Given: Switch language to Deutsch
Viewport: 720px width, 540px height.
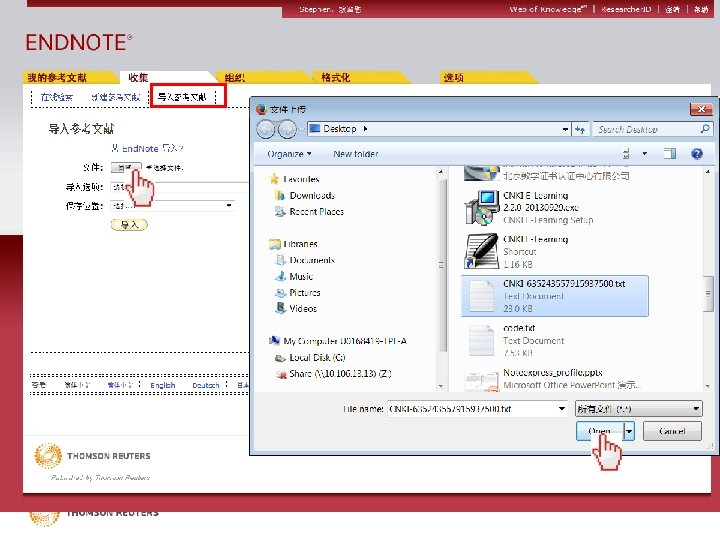Looking at the screenshot, I should click(205, 385).
